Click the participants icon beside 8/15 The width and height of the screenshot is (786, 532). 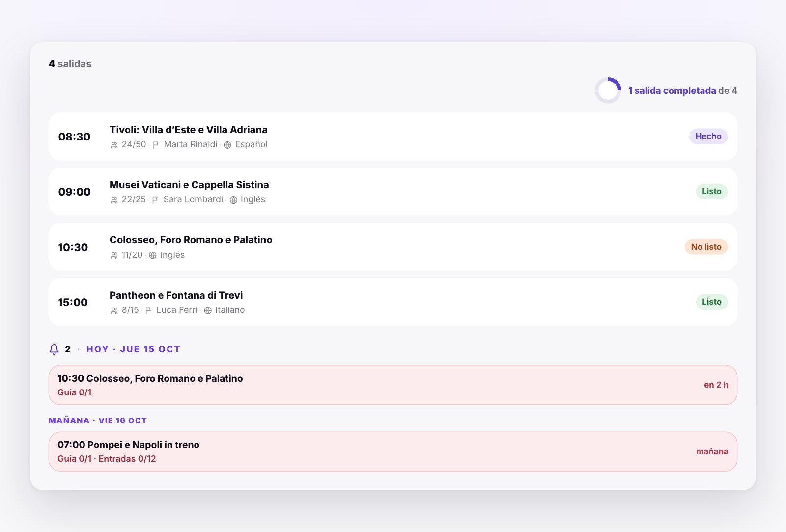114,310
